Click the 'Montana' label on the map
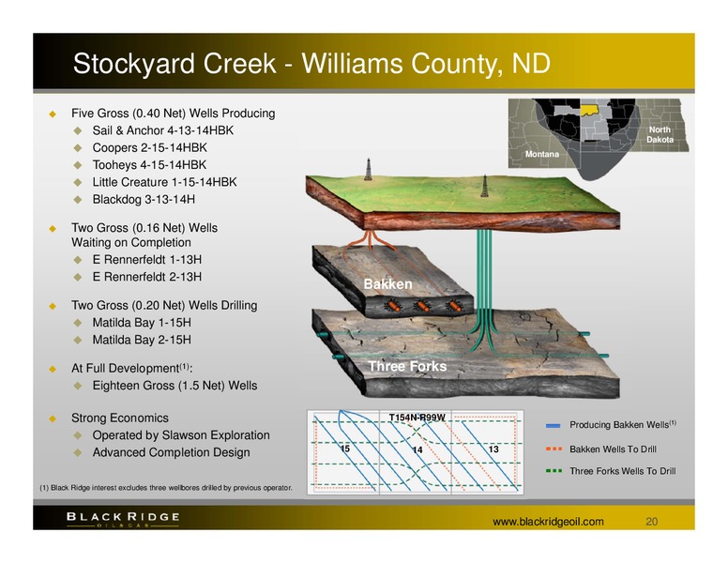 point(542,154)
